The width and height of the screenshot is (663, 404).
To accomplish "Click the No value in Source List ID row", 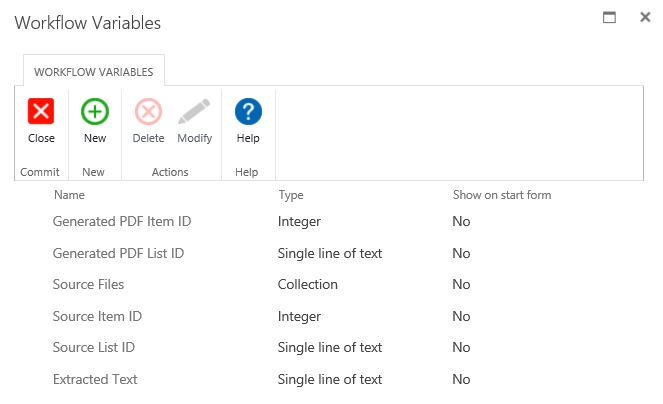I will (x=461, y=347).
